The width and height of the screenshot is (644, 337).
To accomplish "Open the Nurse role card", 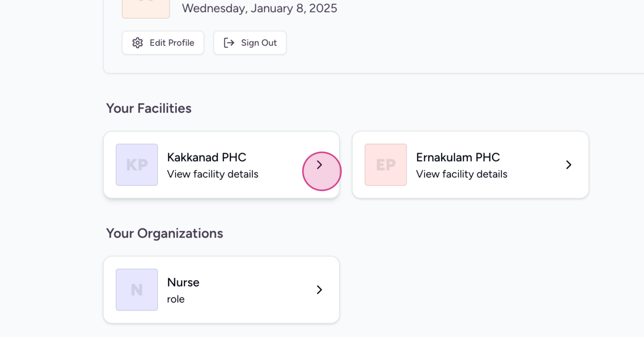I will (221, 290).
